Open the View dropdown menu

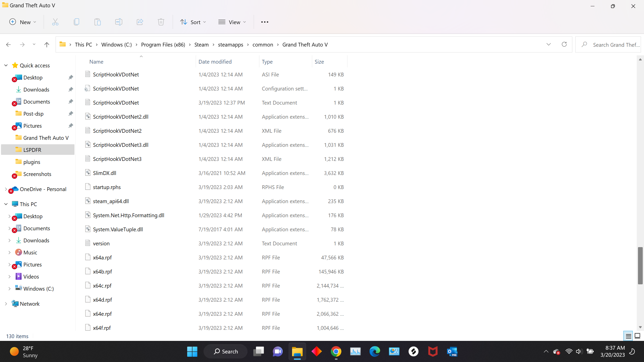point(232,22)
